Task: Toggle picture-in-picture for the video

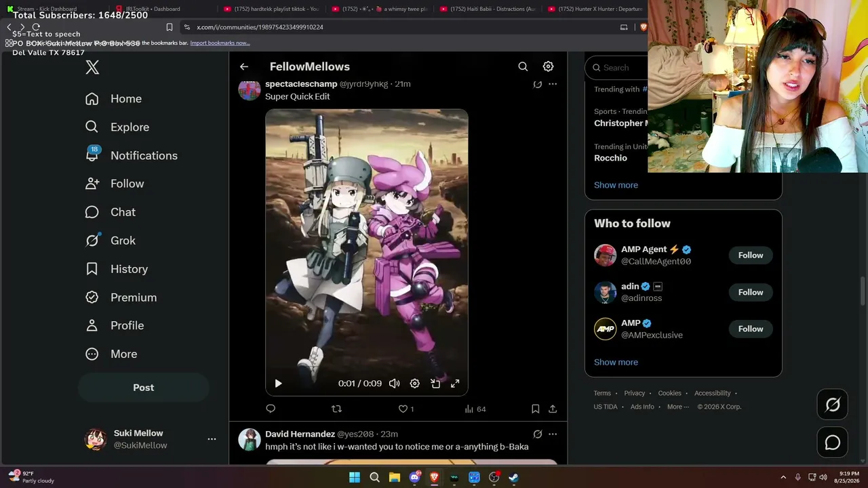Action: [x=435, y=384]
